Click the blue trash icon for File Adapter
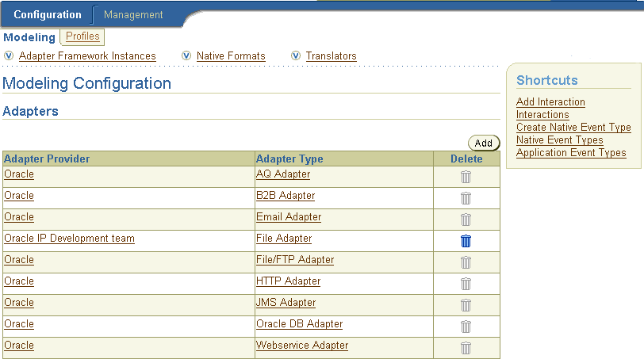 point(466,241)
